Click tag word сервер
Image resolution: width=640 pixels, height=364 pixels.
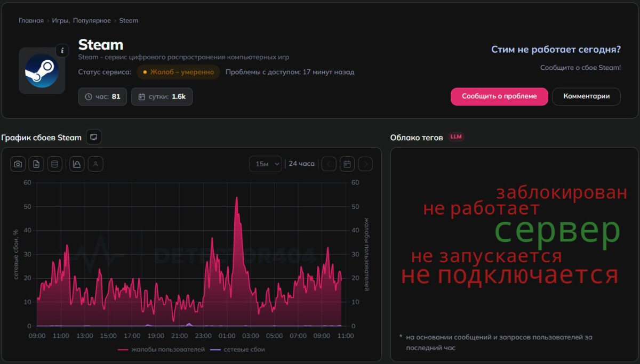pyautogui.click(x=557, y=231)
